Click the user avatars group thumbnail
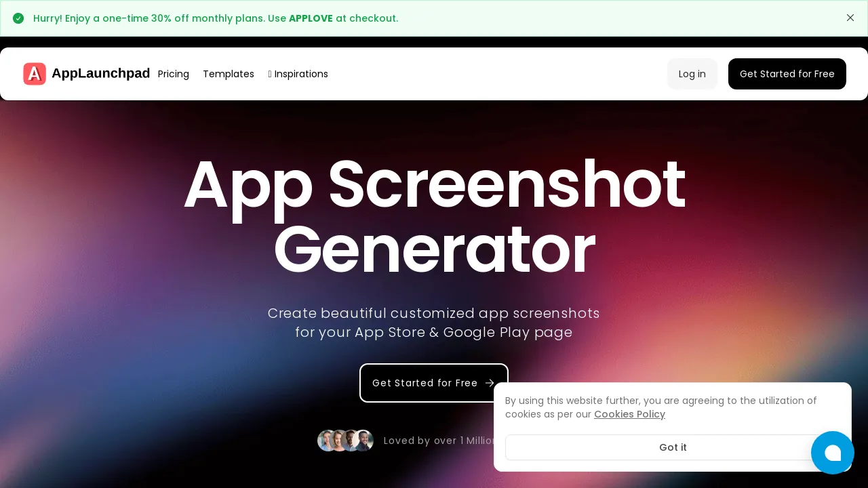 [x=345, y=441]
